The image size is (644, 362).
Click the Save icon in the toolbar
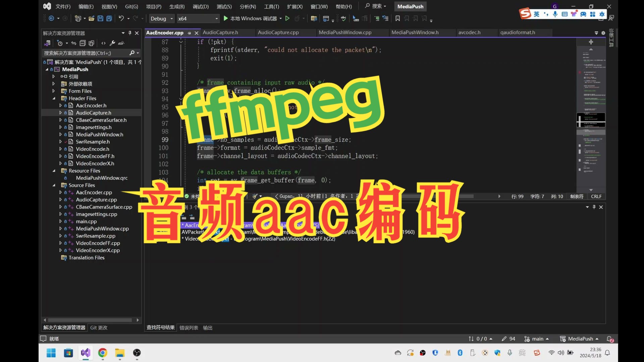coord(100,18)
